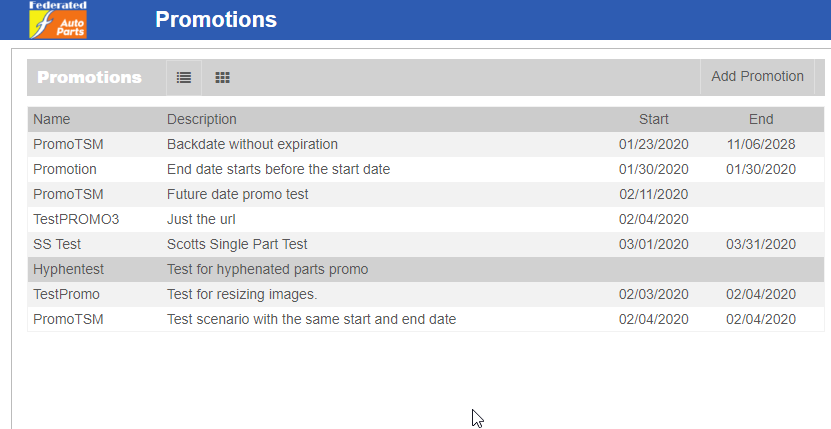The image size is (831, 429).
Task: Sort by the End column header
Action: point(761,119)
